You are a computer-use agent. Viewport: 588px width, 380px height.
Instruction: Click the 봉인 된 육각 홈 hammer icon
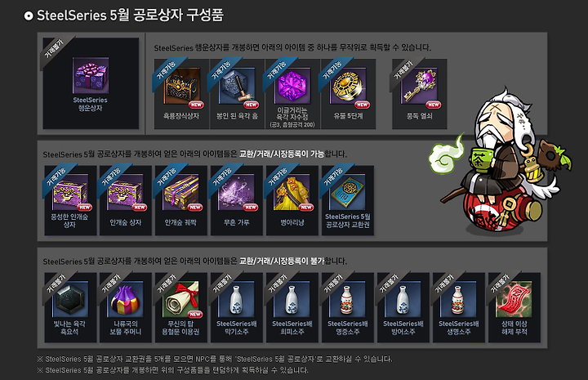click(237, 87)
